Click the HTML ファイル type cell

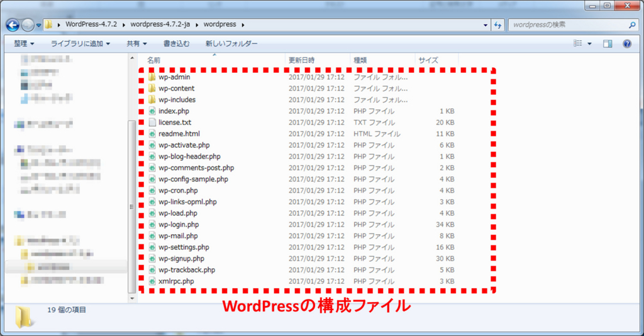(x=377, y=134)
